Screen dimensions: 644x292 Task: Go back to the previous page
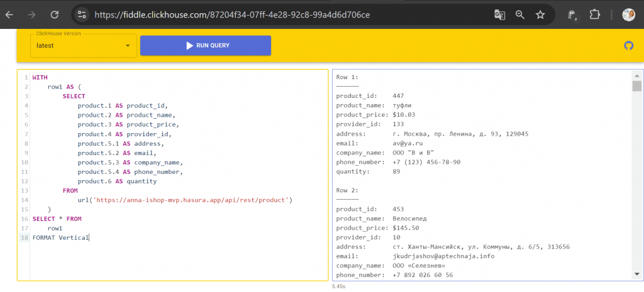(9, 14)
